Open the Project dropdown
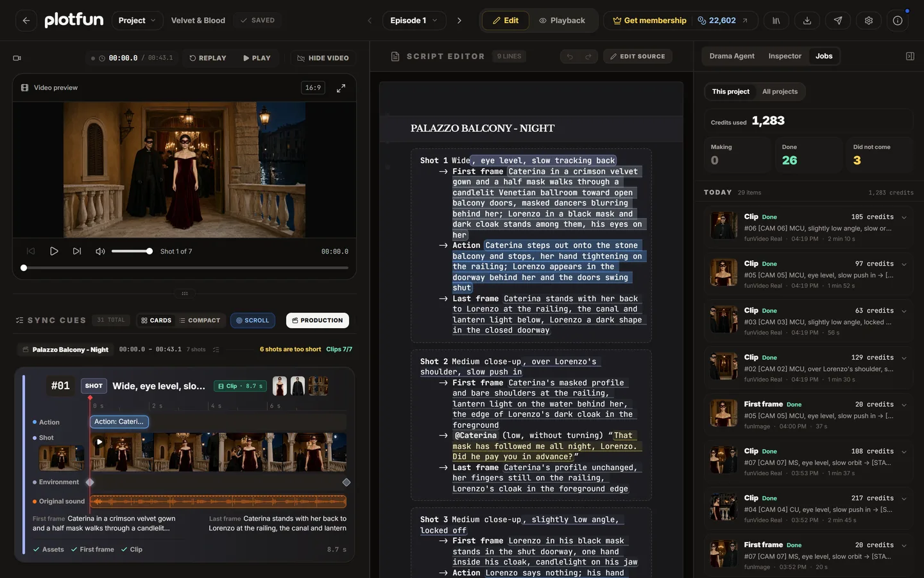The height and width of the screenshot is (578, 924). click(x=137, y=21)
